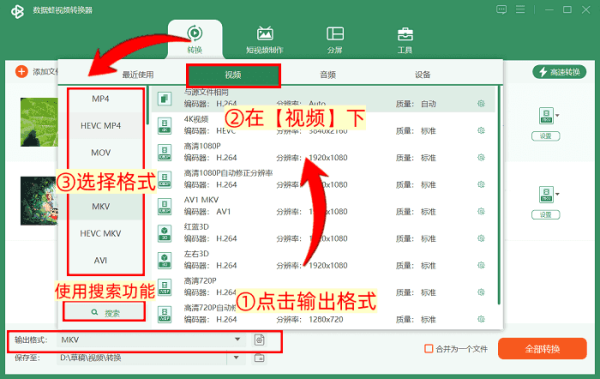Select the 设备 format tab
The image size is (600, 379).
pyautogui.click(x=423, y=75)
